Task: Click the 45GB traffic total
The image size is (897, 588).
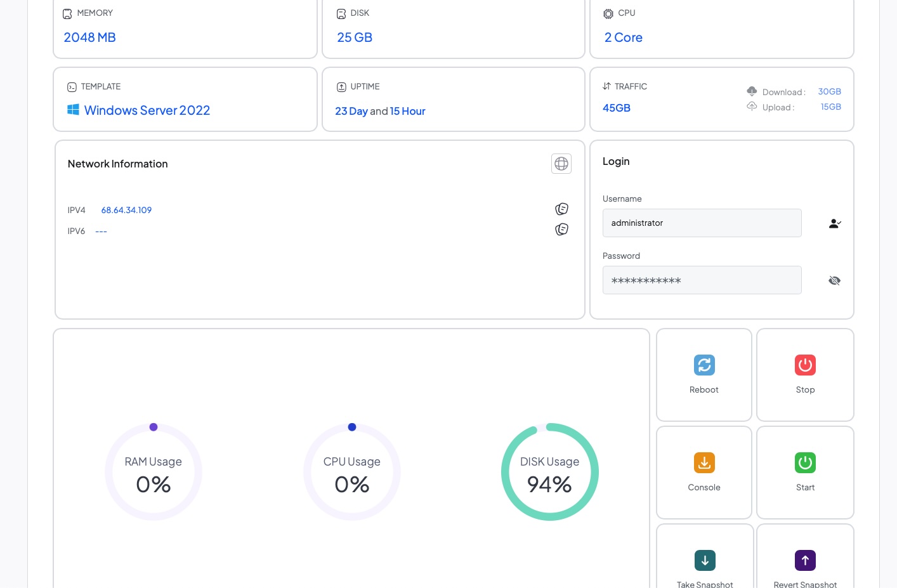Action: pos(616,108)
